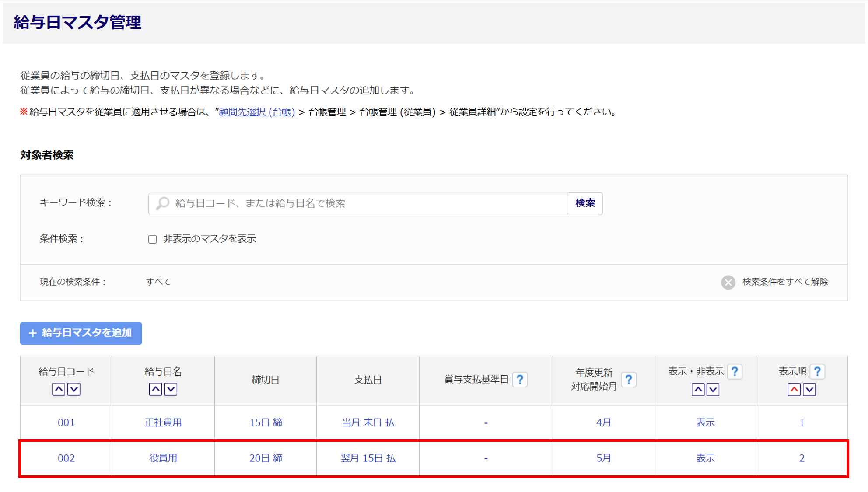Sort 給与日名 ascending with up arrow

(x=156, y=389)
